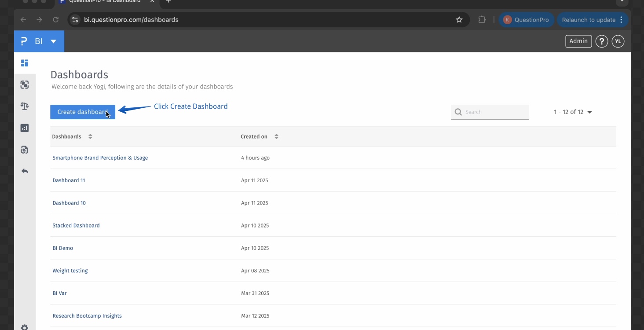Click the bar chart icon in sidebar

coord(25,128)
